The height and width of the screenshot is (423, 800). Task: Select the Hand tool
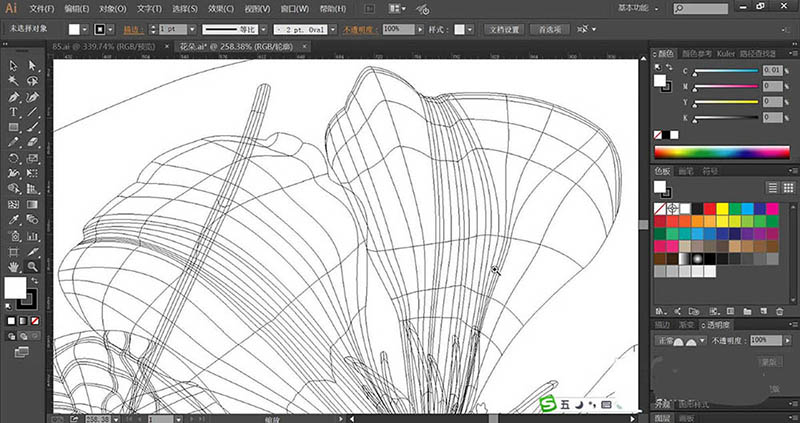coord(13,266)
